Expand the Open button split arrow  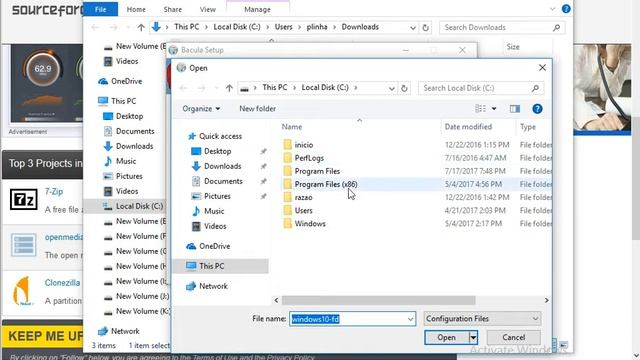pos(473,338)
